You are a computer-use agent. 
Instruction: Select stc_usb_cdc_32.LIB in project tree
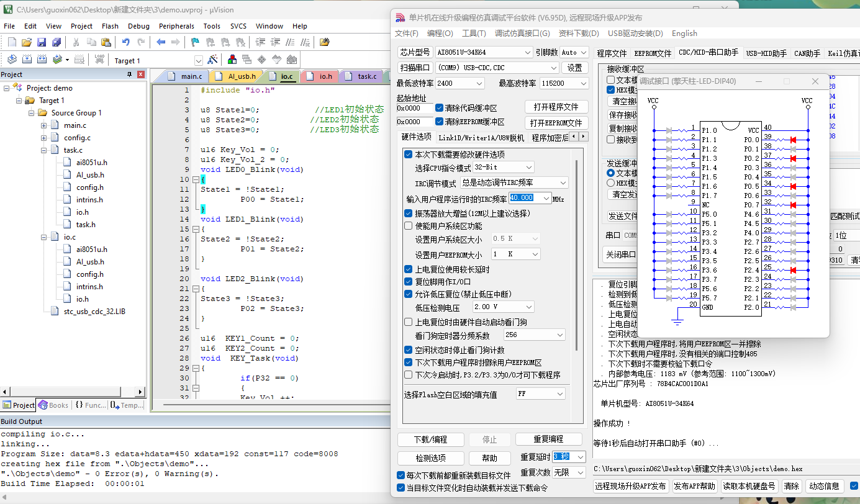(94, 312)
